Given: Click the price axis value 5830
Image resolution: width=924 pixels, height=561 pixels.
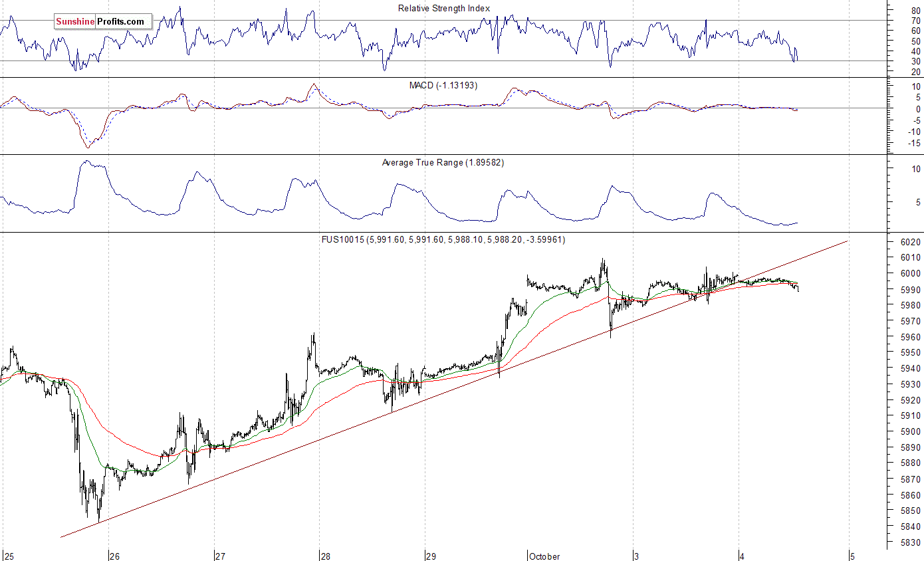Looking at the screenshot, I should 911,542.
